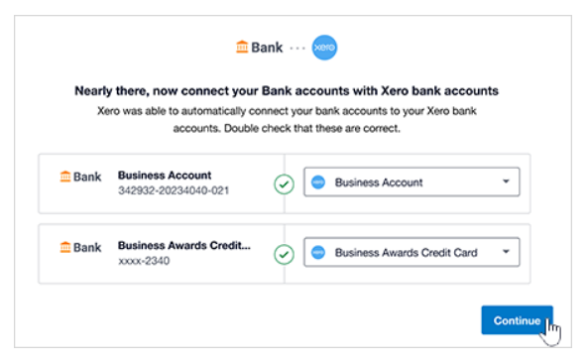Click the bank icon in Credit Card row
The width and height of the screenshot is (588, 364).
(65, 247)
